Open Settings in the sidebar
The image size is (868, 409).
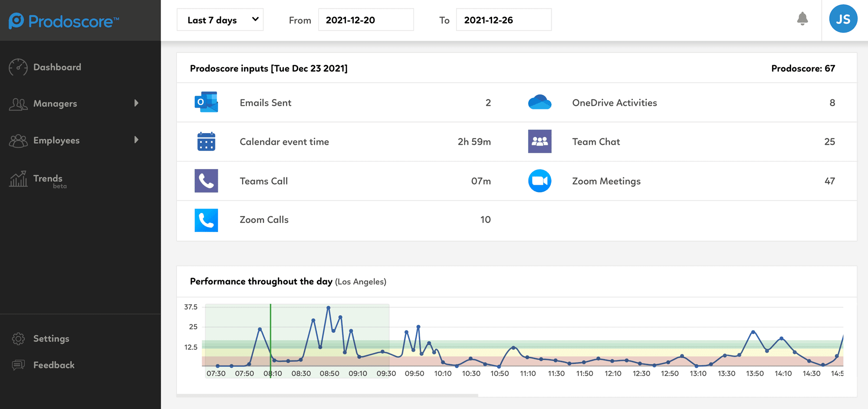(51, 339)
